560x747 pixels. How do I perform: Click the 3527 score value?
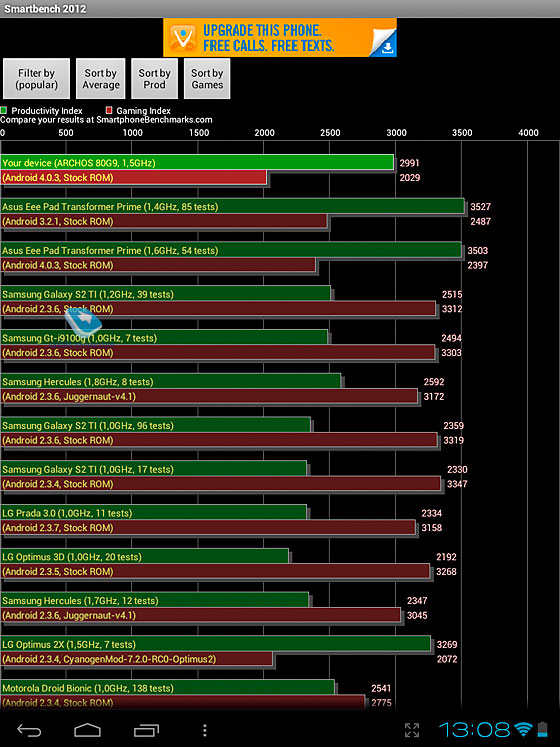480,207
